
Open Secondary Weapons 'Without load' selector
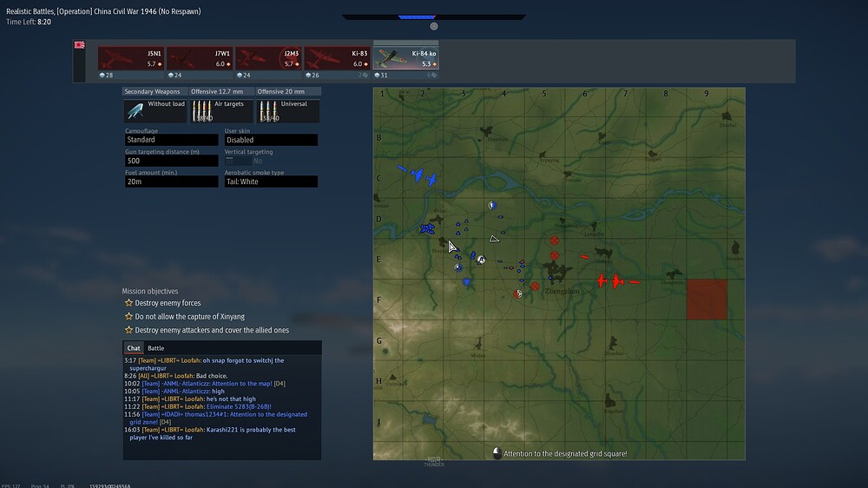(155, 111)
